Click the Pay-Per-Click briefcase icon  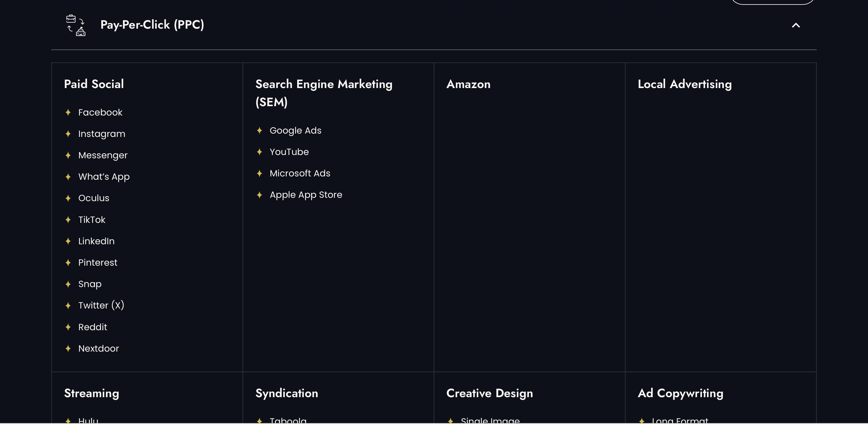pos(76,25)
